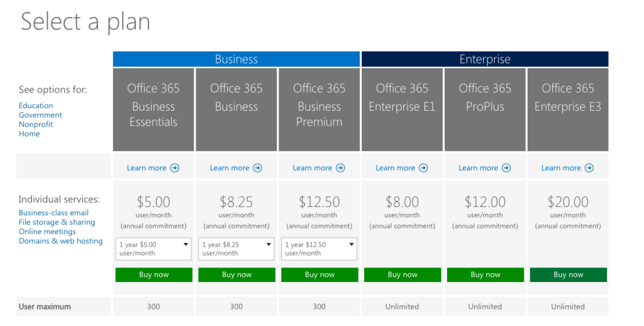Buy Office 365 Business Premium now
This screenshot has height=326, width=644.
coord(319,274)
